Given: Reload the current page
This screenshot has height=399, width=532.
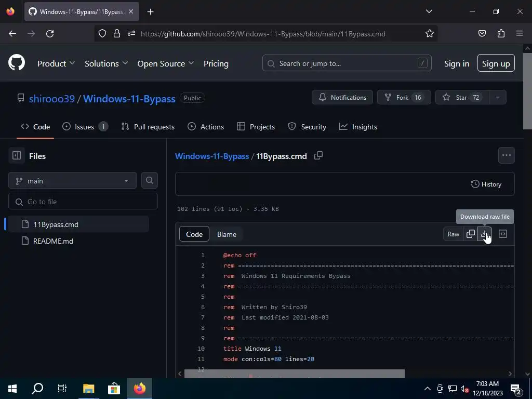Looking at the screenshot, I should tap(50, 34).
